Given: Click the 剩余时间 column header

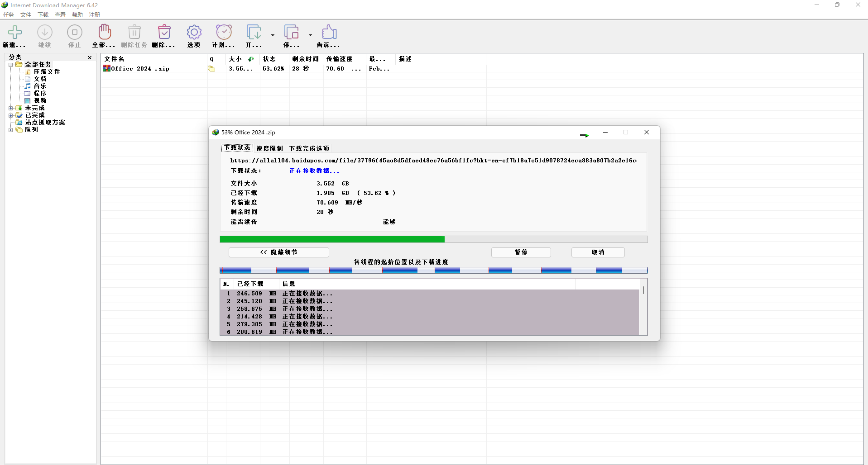Looking at the screenshot, I should click(306, 59).
